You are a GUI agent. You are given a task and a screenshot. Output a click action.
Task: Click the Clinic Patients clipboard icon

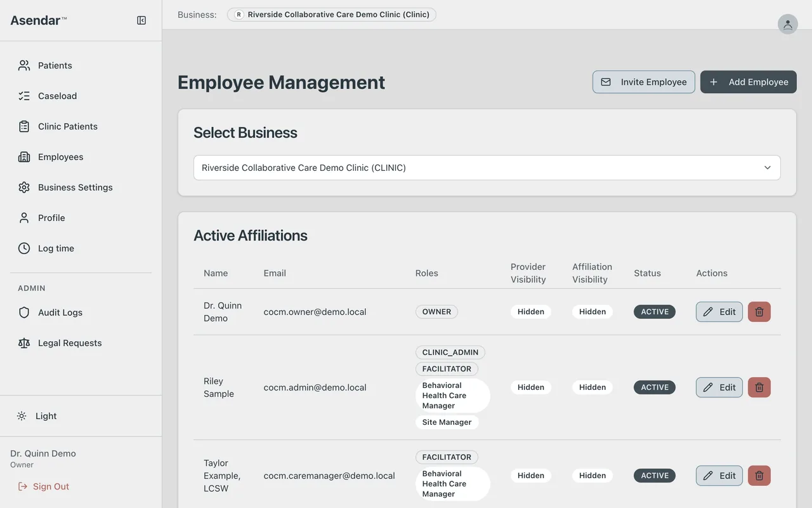(24, 126)
